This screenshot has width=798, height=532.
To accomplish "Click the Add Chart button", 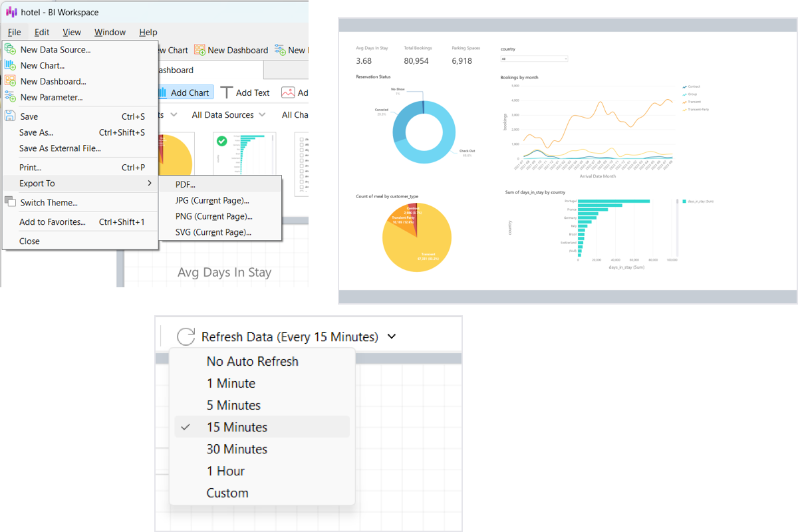I will click(x=184, y=92).
